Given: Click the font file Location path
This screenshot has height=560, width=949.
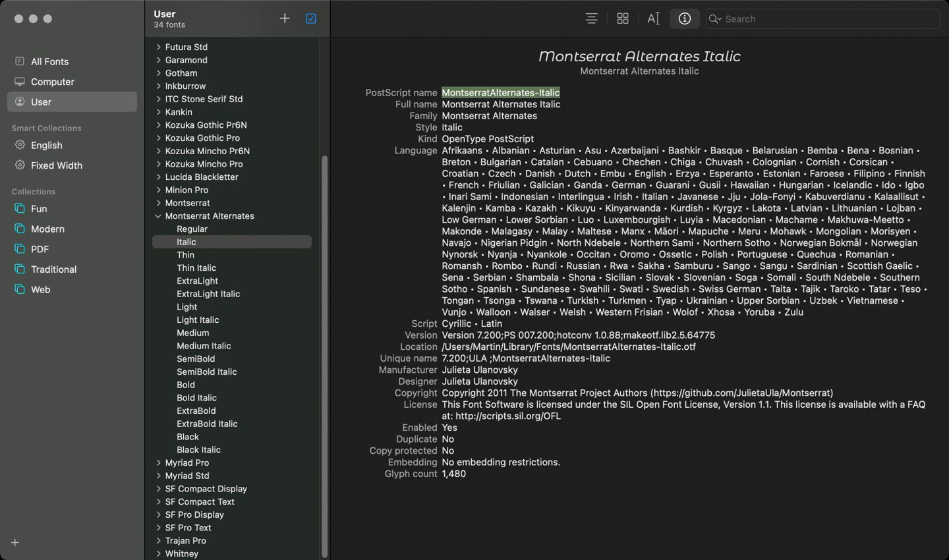Looking at the screenshot, I should coord(569,347).
